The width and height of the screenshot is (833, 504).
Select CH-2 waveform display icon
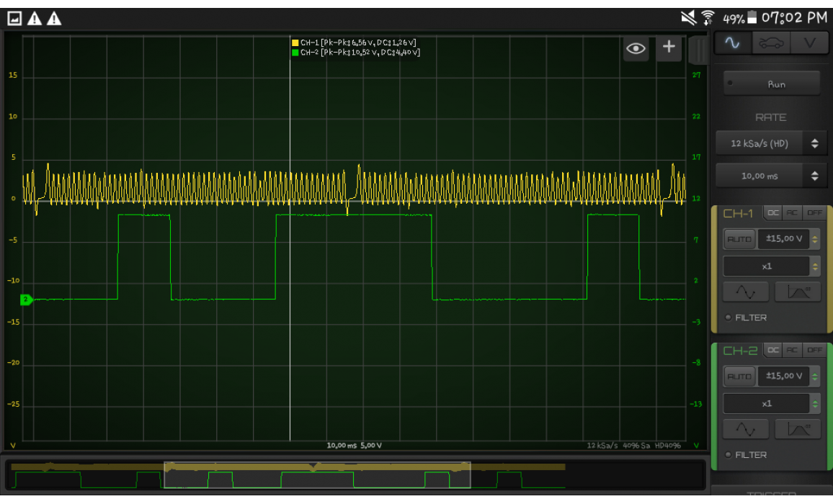pos(746,429)
